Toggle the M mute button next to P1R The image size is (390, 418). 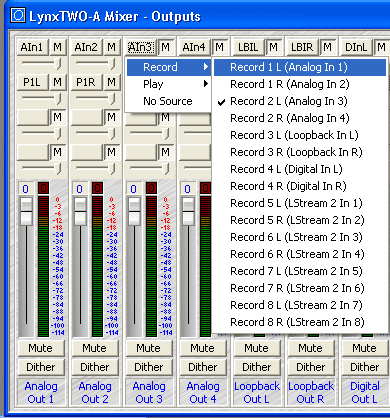[x=112, y=82]
